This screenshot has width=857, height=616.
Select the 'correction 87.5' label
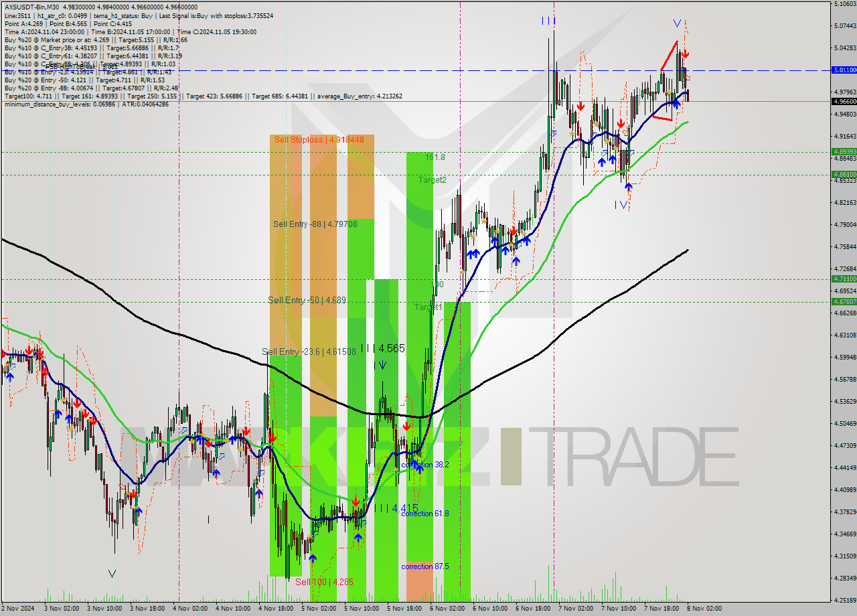(x=424, y=566)
